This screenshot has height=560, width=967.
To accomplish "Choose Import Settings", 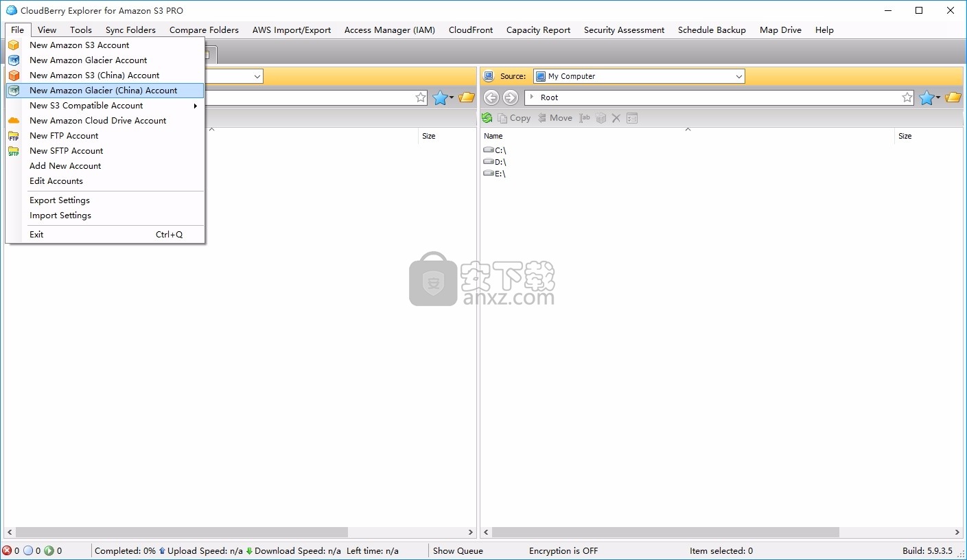I will (105, 215).
